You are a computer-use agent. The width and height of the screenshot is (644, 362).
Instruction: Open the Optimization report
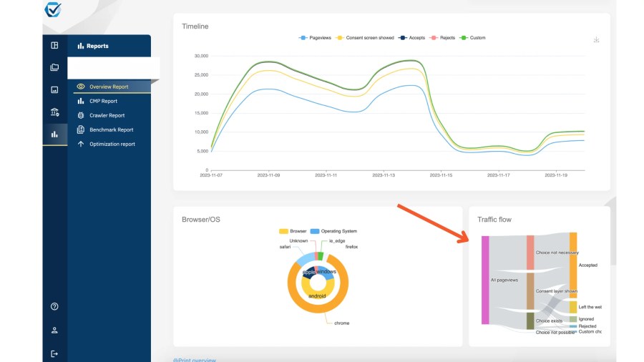[112, 144]
